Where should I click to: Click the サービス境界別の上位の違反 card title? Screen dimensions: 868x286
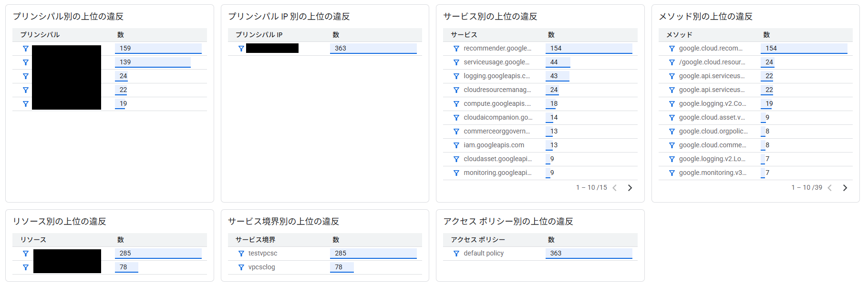[x=284, y=221]
